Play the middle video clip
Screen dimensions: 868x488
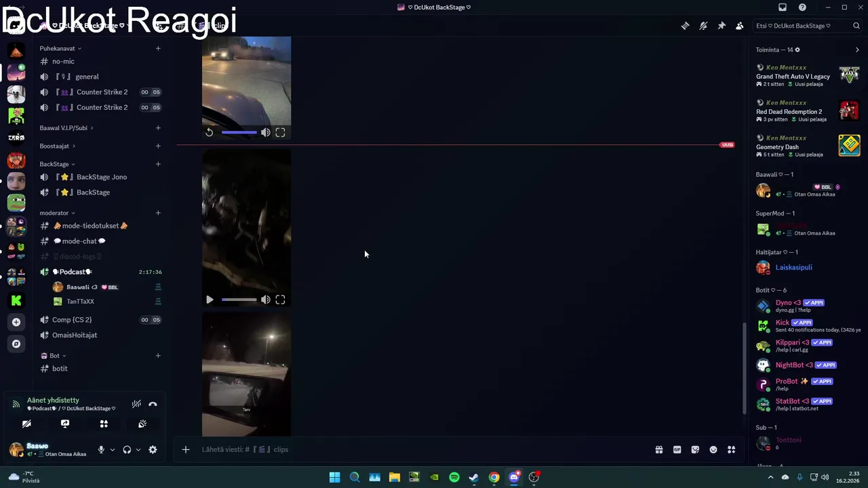(x=210, y=300)
